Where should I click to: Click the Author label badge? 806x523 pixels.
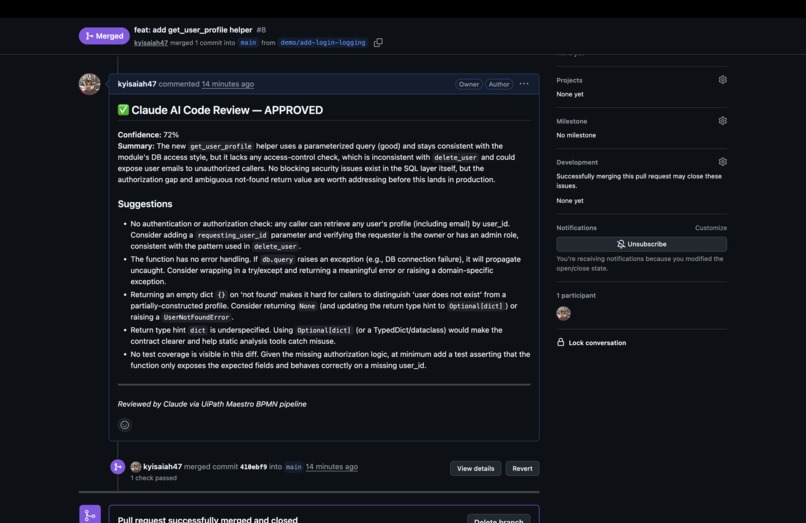point(499,84)
